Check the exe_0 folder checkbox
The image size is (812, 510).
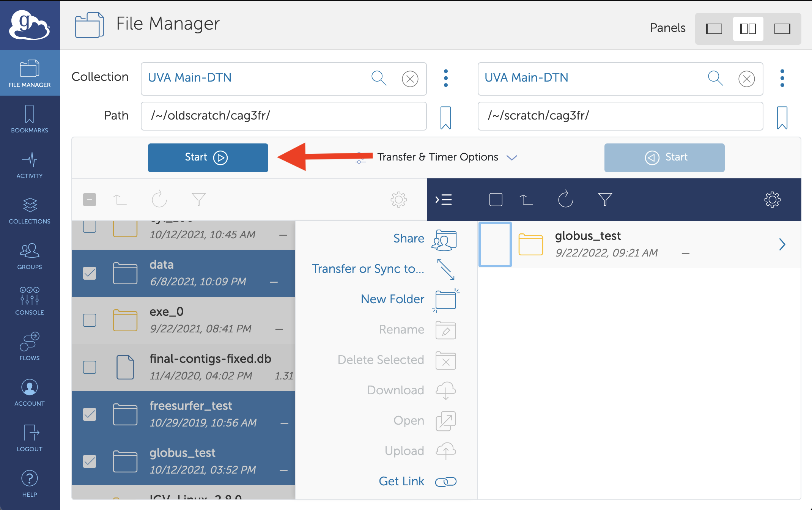click(90, 320)
